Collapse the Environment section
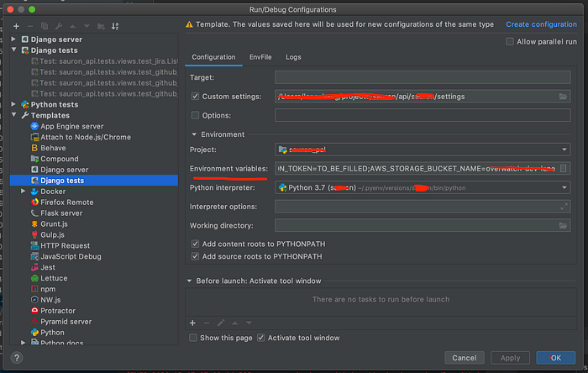 coord(194,134)
